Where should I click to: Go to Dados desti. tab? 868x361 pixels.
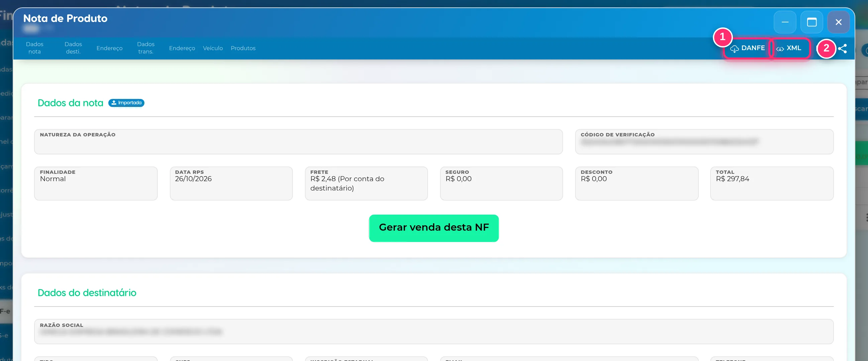click(73, 48)
